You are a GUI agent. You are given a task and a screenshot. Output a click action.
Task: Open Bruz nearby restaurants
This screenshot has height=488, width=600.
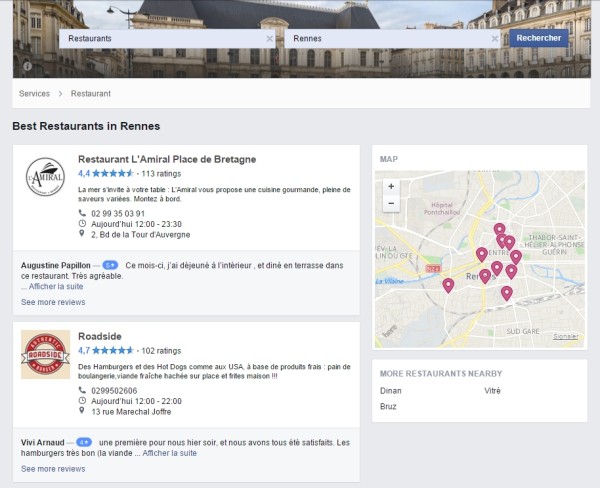(388, 406)
